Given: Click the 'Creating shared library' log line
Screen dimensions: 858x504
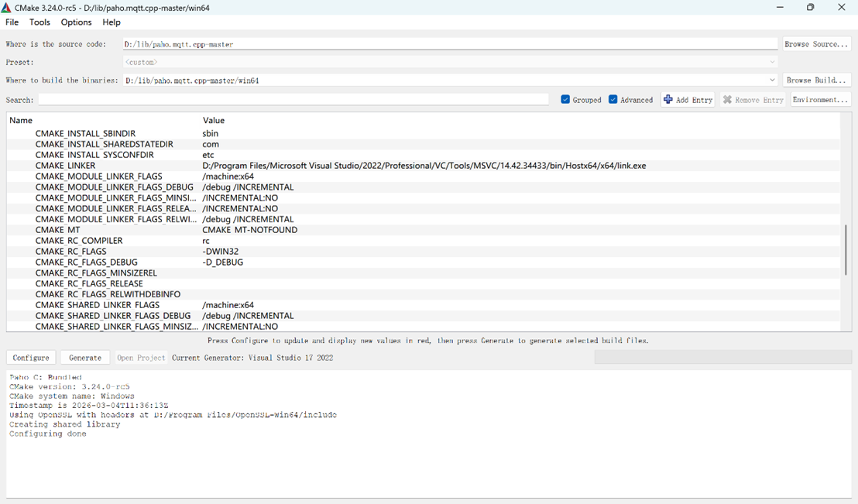Looking at the screenshot, I should 64,425.
